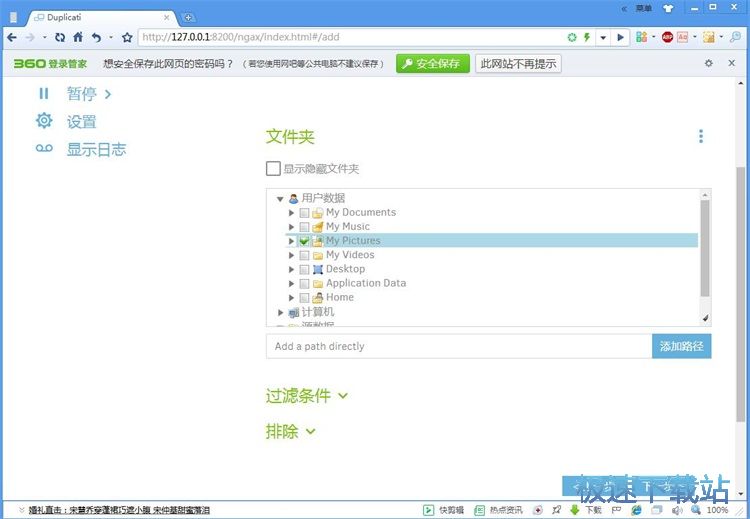
Task: Bookmark page with the star icon
Action: coord(127,37)
